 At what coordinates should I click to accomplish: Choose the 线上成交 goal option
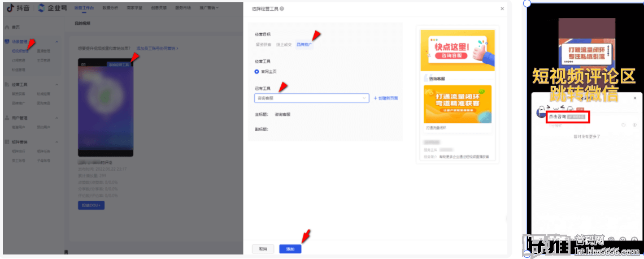point(284,44)
